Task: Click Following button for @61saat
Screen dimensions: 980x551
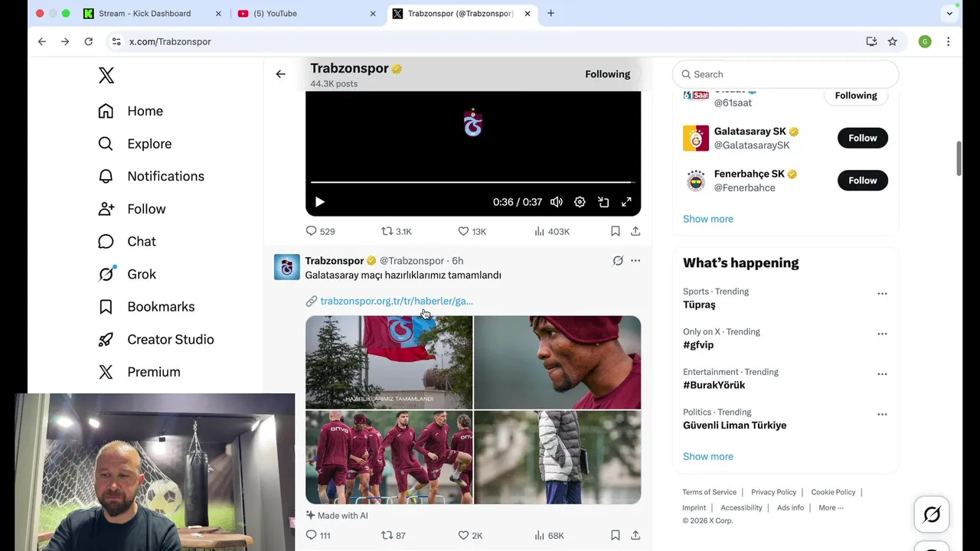Action: pyautogui.click(x=856, y=96)
